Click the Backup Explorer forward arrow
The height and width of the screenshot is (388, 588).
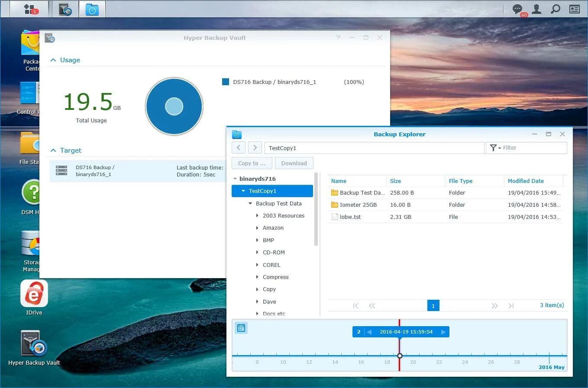[x=255, y=148]
